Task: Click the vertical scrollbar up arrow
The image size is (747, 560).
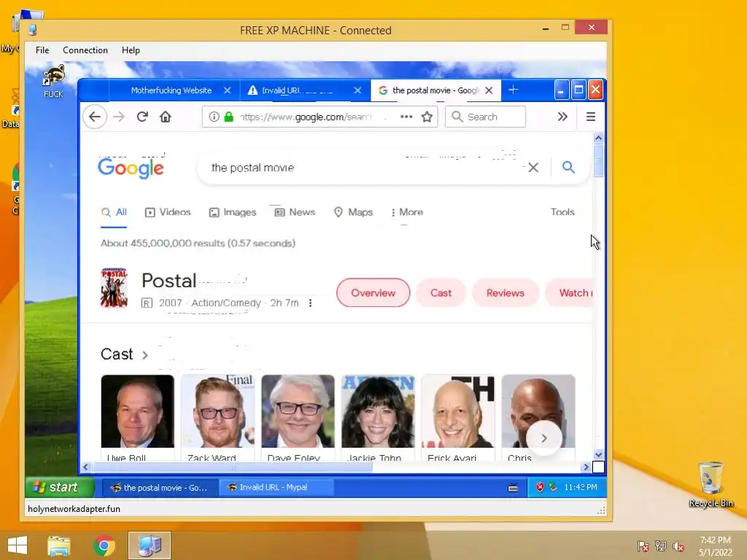Action: 598,138
